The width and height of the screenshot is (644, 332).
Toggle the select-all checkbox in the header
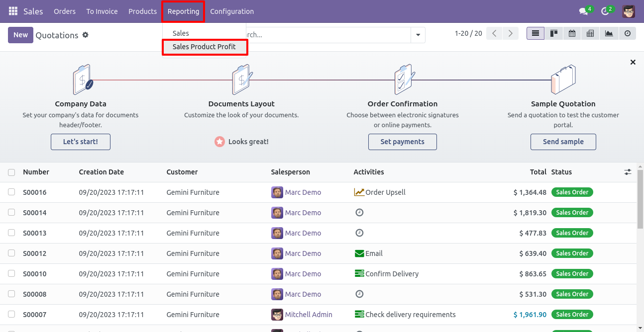tap(11, 172)
